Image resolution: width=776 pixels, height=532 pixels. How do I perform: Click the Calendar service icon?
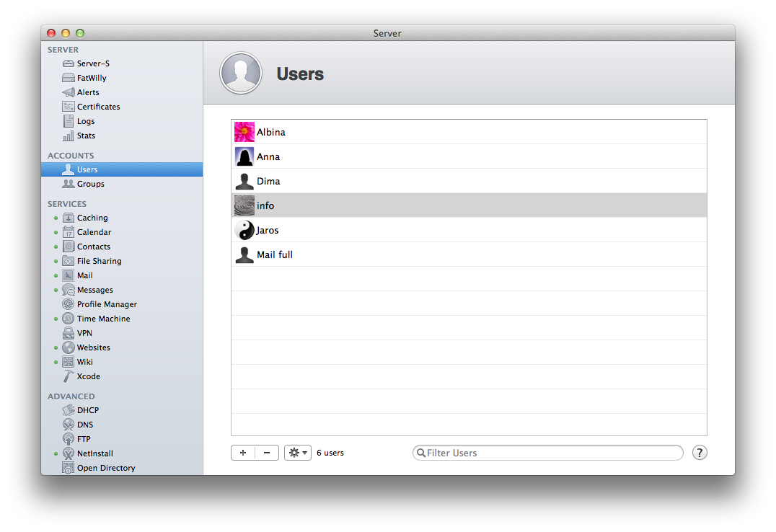point(69,232)
